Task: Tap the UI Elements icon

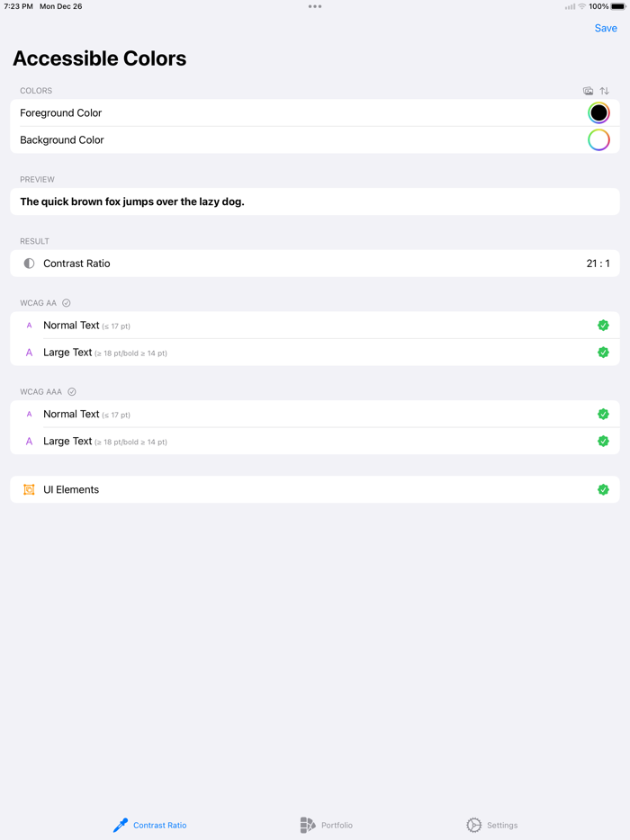Action: pos(28,489)
